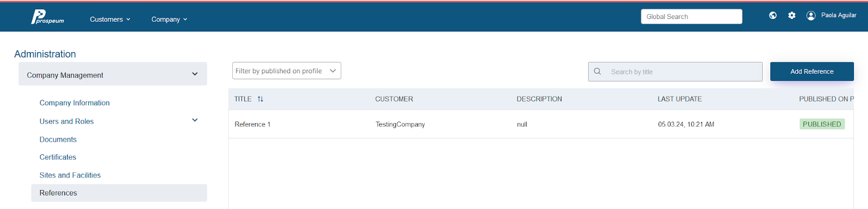Open the globe language icon
Image resolution: width=868 pixels, height=209 pixels.
click(773, 16)
